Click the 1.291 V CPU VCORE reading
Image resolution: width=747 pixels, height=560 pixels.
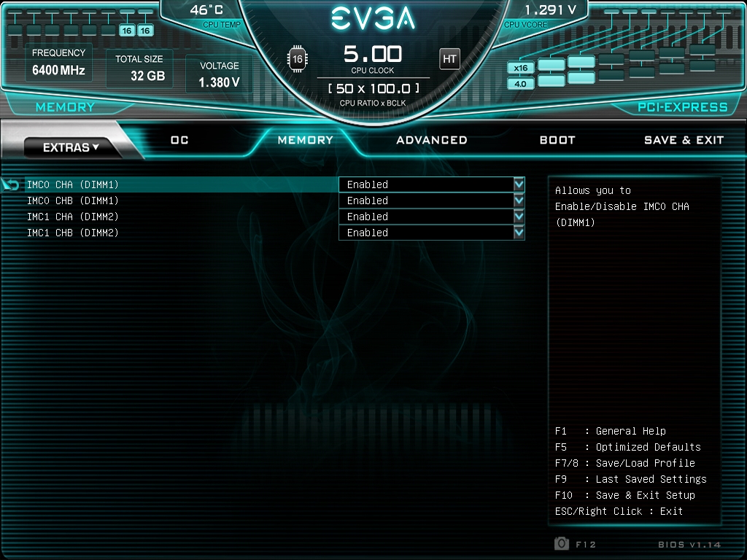[x=551, y=10]
